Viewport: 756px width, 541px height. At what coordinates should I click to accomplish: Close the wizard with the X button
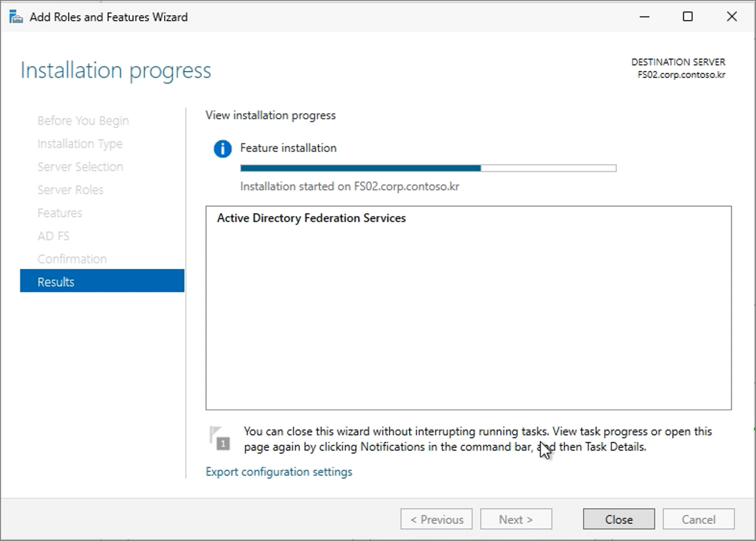(732, 17)
